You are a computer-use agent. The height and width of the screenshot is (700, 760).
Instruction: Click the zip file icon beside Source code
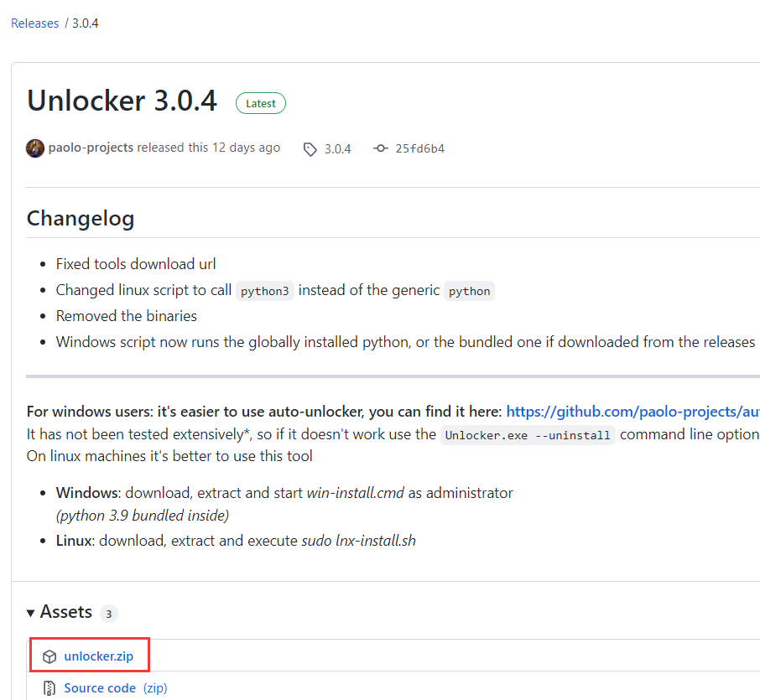pos(49,689)
